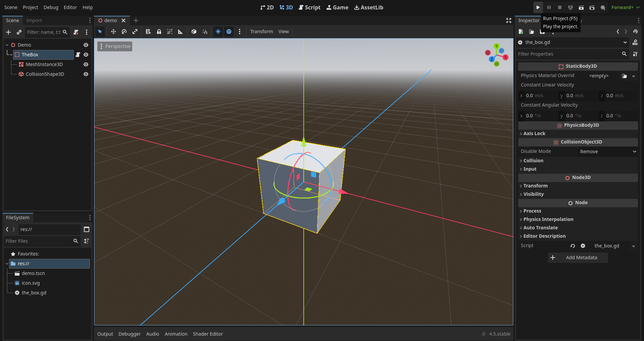The width and height of the screenshot is (644, 341).
Task: Open the Perspective view menu button
Action: point(115,46)
